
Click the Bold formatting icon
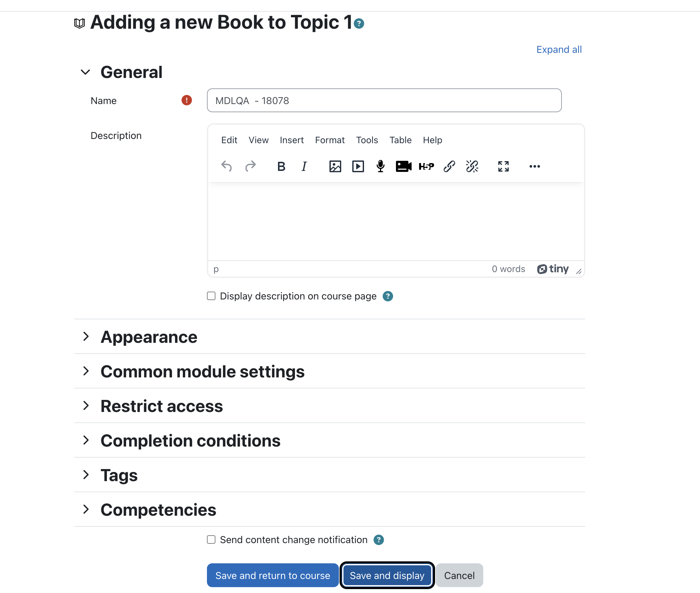click(281, 166)
